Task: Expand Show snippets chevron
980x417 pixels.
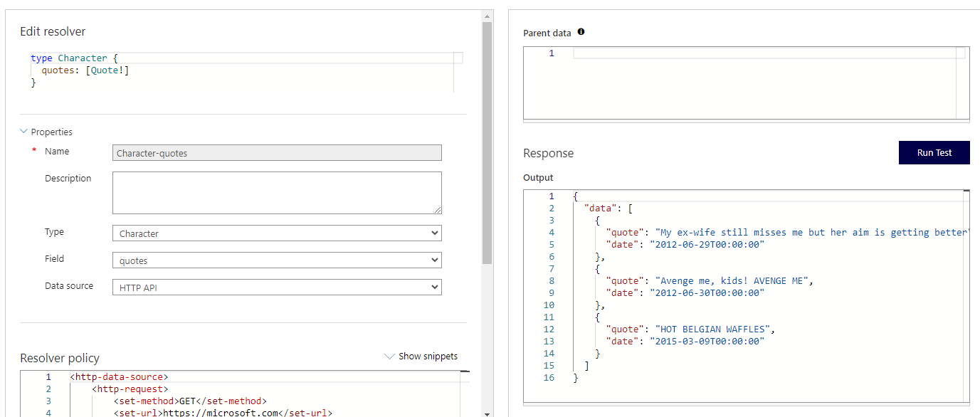Action: [389, 357]
